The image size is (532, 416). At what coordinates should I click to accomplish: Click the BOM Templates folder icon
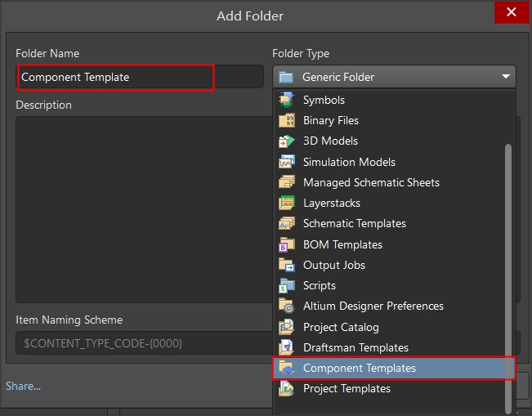click(x=287, y=244)
